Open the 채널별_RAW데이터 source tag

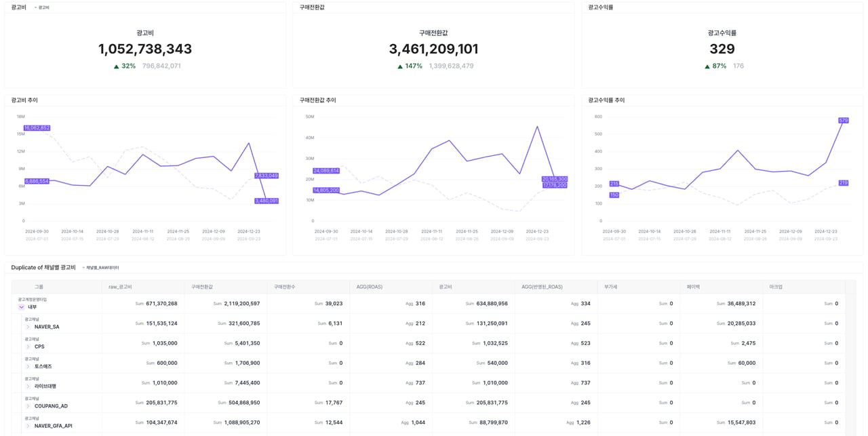click(x=100, y=268)
